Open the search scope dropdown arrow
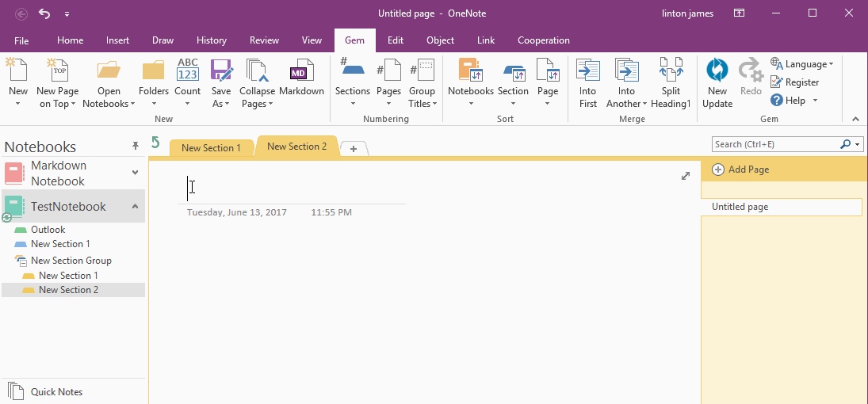The image size is (868, 404). click(x=858, y=144)
